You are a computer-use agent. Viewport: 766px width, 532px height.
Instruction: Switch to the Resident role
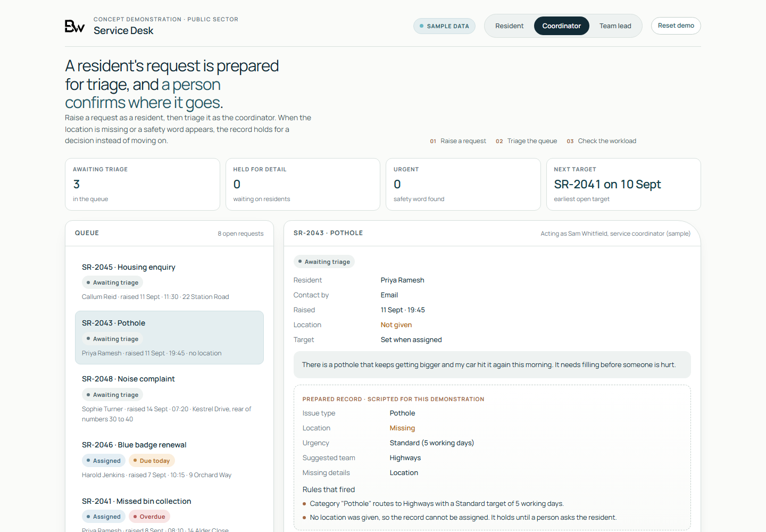point(509,26)
